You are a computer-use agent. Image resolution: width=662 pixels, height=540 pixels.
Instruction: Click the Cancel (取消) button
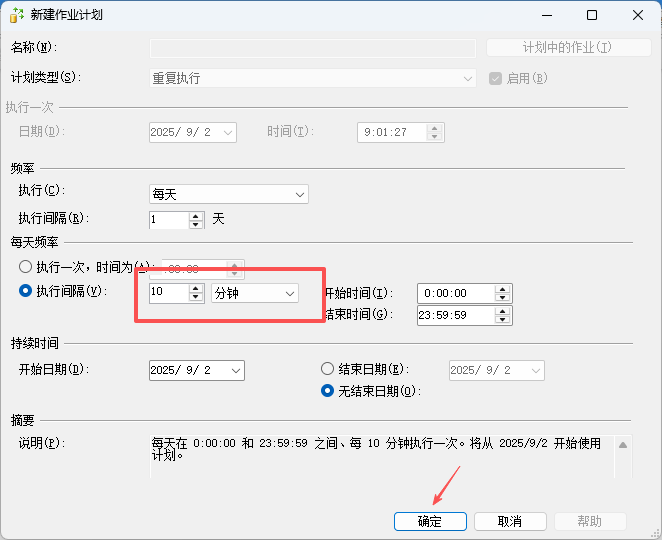510,521
